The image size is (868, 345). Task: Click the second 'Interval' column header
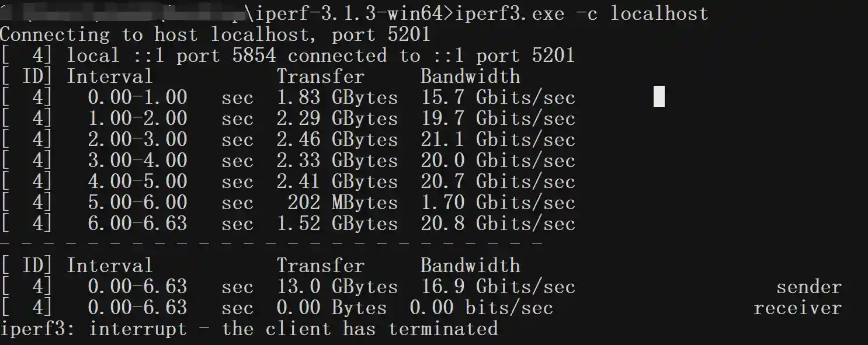click(x=109, y=266)
